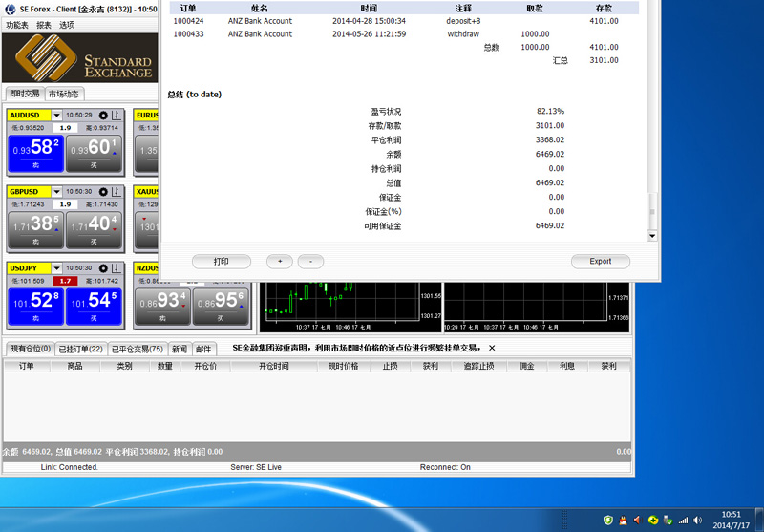Click the candlestick chart with green candles

(350, 307)
